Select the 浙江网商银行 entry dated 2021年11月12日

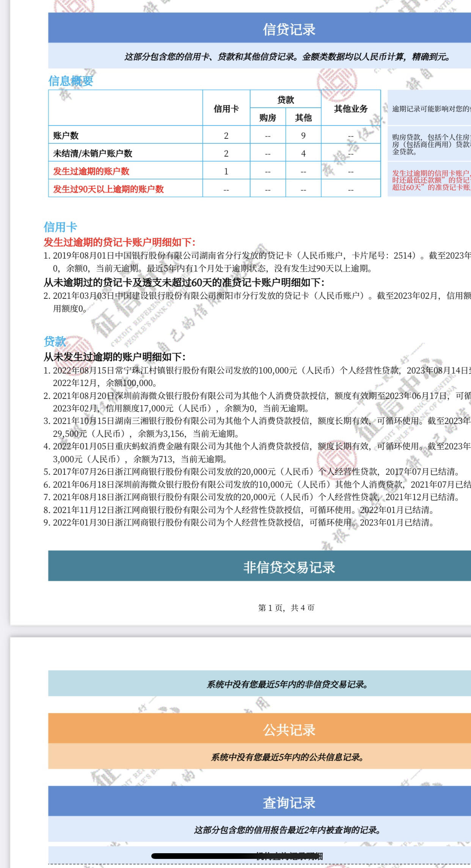[239, 510]
